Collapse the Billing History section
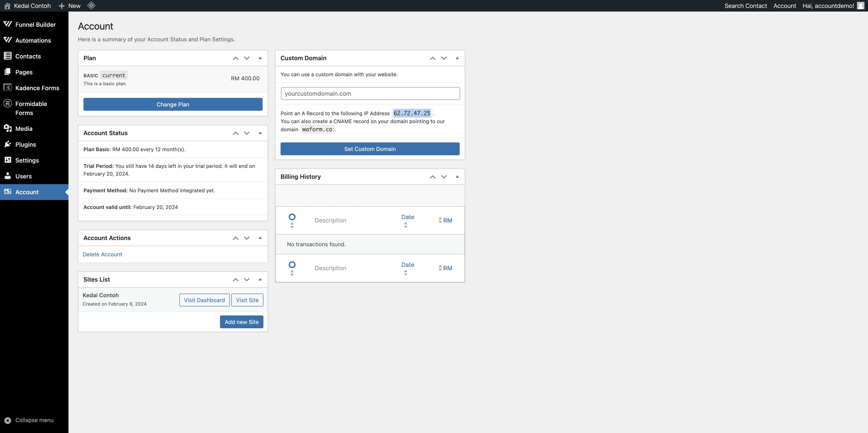The image size is (868, 433). coord(457,177)
